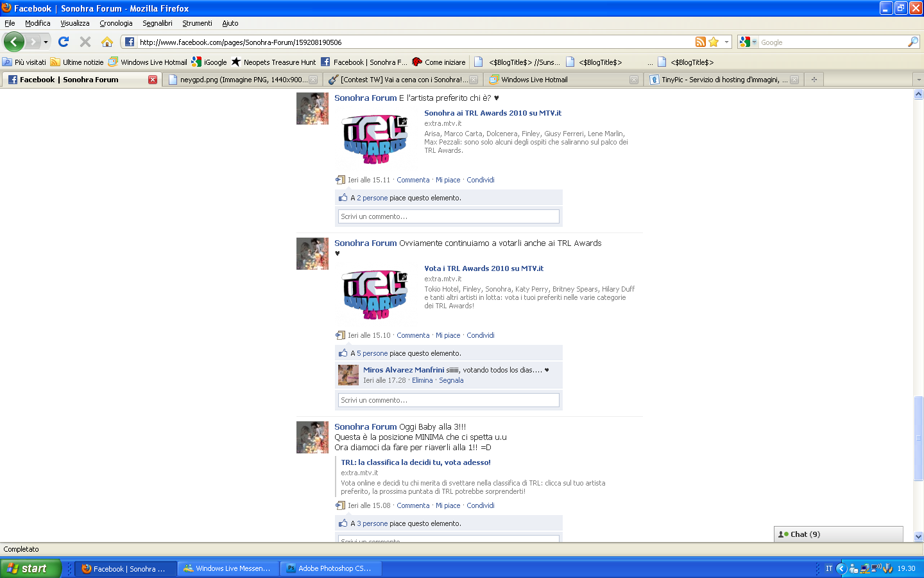Screen dimensions: 924x578
Task: Close the Facebook | Sonohra Forum tab
Action: 153,80
